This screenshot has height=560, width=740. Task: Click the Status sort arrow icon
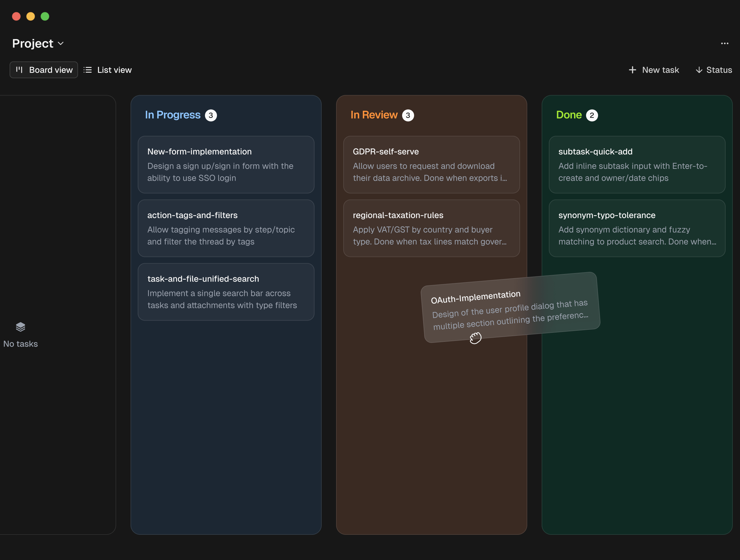(x=699, y=70)
